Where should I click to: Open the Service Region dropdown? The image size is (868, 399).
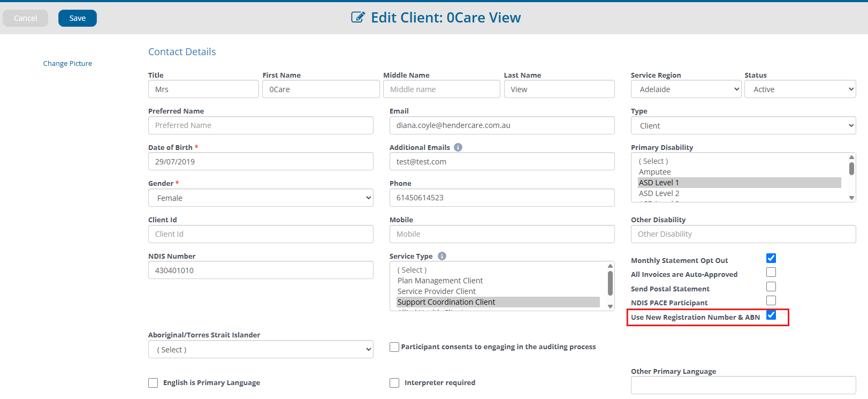686,89
